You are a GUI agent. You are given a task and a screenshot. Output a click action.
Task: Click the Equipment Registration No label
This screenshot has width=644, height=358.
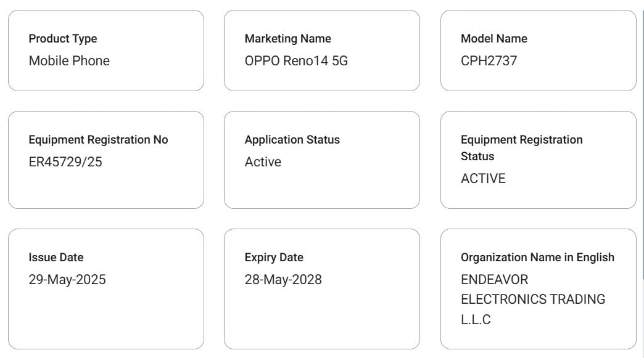(98, 139)
